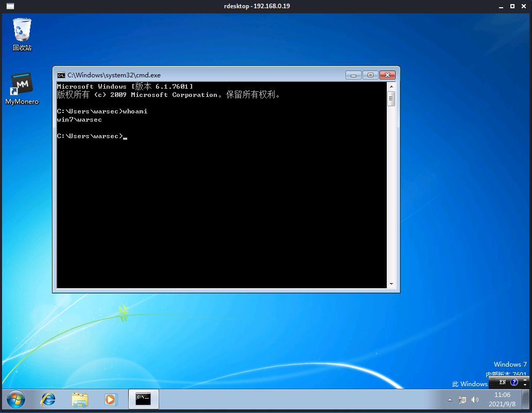Image resolution: width=532 pixels, height=413 pixels.
Task: Click the EN language bar indicator
Action: 503,383
